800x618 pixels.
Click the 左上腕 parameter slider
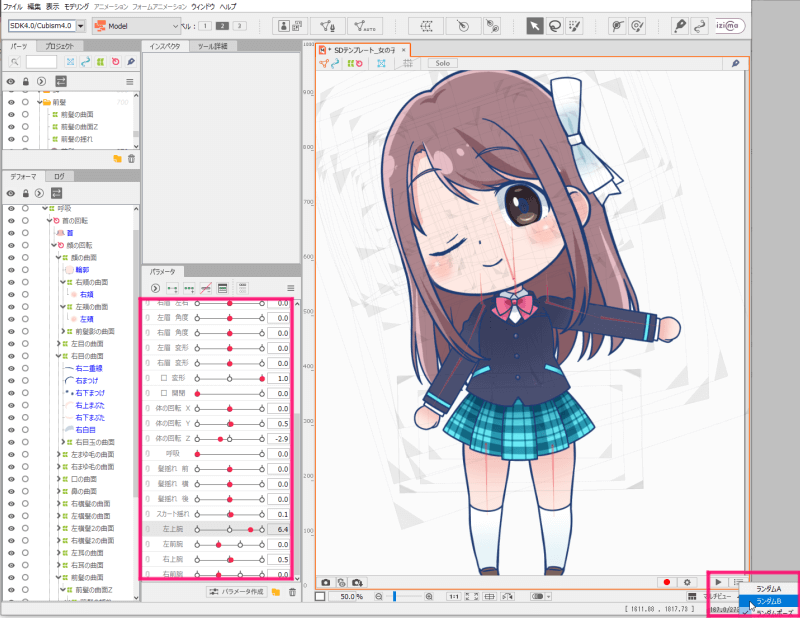coord(230,530)
